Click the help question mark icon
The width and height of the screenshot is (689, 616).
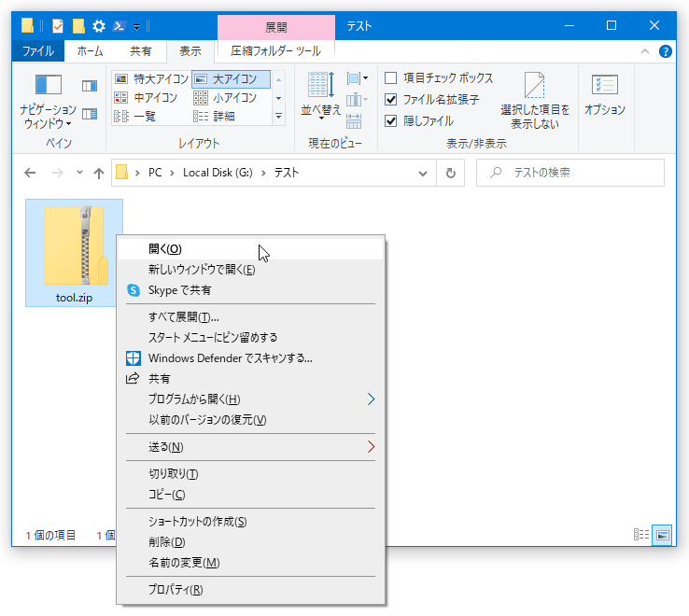click(x=665, y=51)
